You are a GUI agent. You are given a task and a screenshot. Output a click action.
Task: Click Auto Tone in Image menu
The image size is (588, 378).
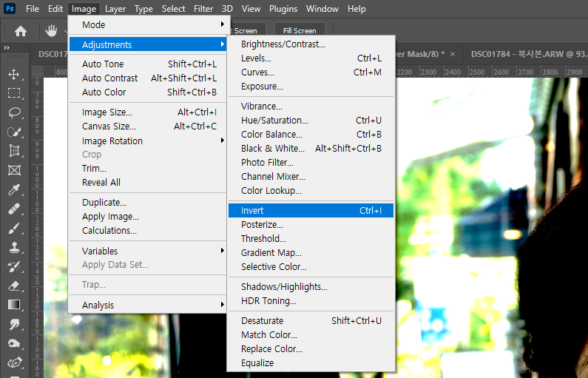pyautogui.click(x=147, y=64)
